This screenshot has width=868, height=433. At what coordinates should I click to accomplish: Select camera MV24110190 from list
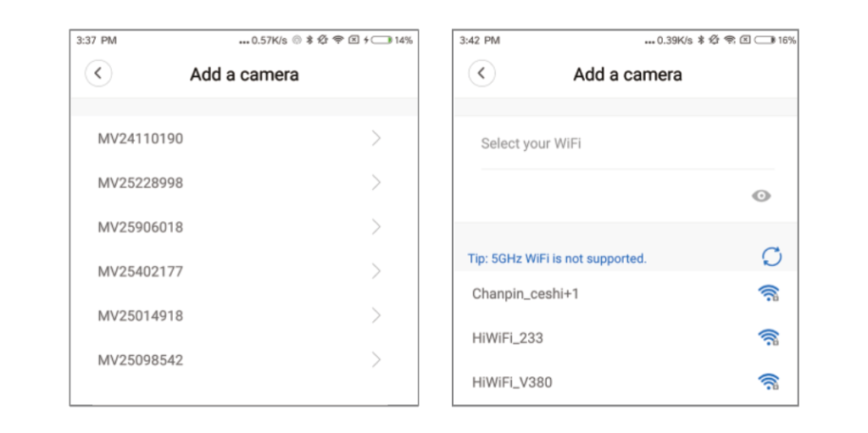[141, 139]
